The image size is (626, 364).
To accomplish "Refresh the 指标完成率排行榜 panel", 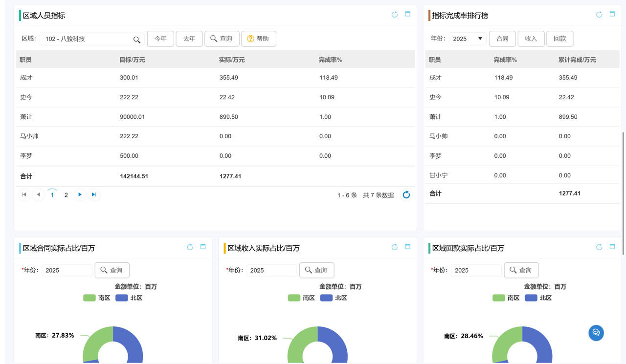I will pos(599,15).
